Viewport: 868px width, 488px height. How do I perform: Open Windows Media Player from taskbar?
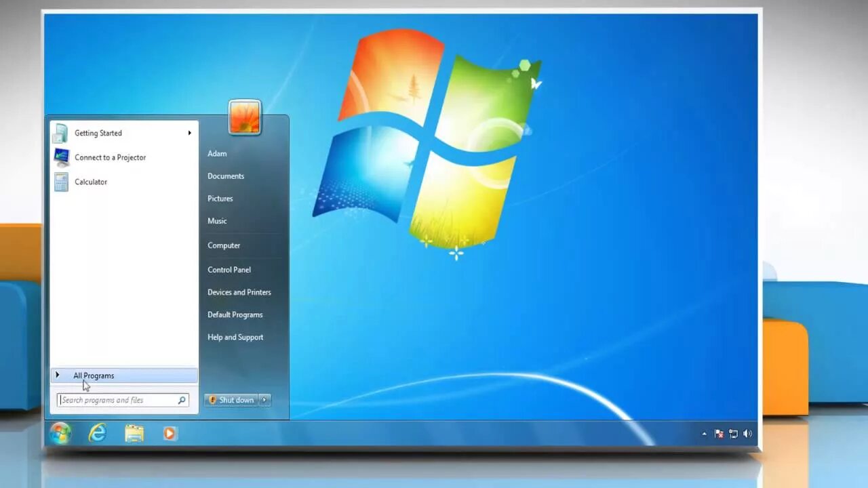coord(170,433)
